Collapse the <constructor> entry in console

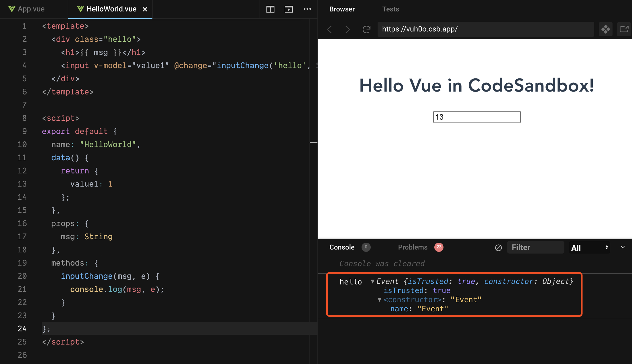379,300
